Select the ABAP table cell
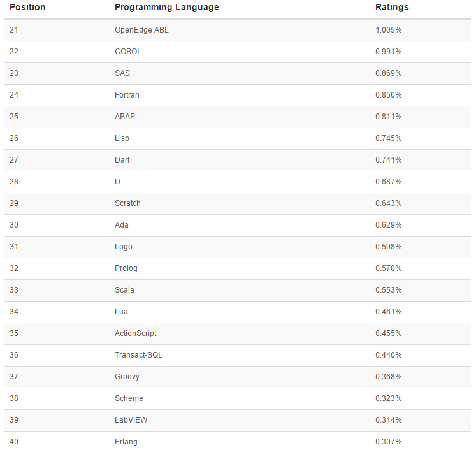Image resolution: width=476 pixels, height=452 pixels. point(125,117)
